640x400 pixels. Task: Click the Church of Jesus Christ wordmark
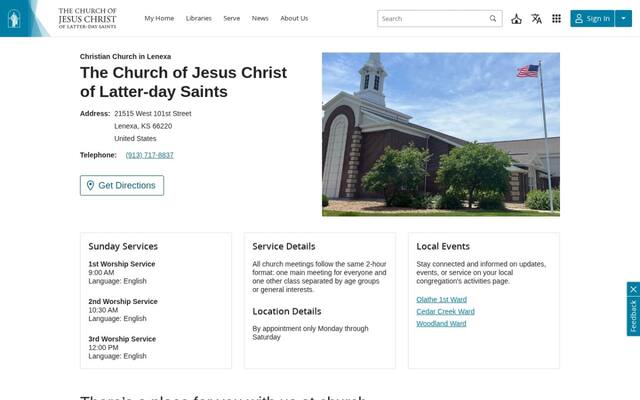pyautogui.click(x=87, y=18)
